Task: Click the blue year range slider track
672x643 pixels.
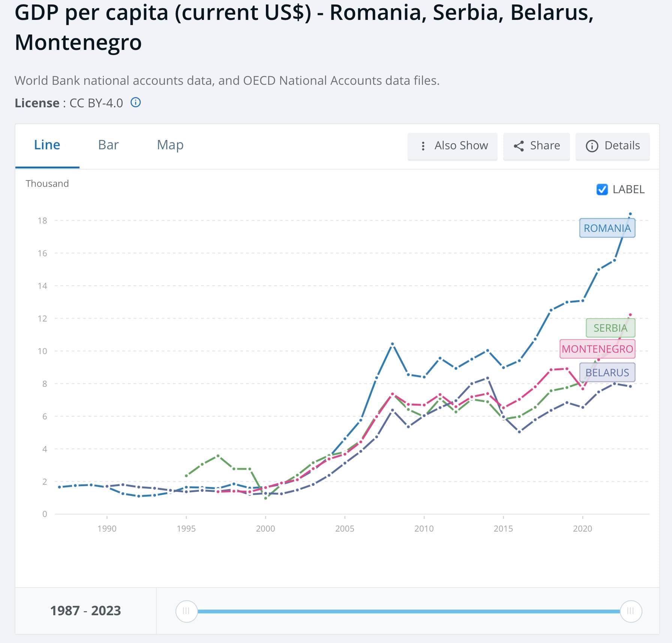Action: click(x=409, y=611)
